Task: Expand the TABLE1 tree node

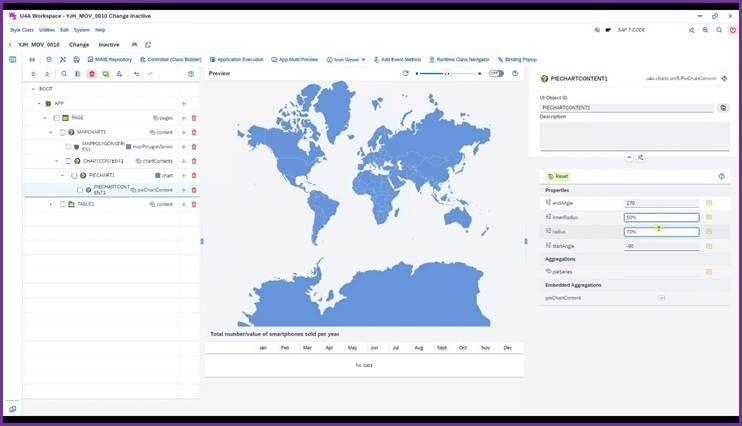Action: pyautogui.click(x=51, y=204)
